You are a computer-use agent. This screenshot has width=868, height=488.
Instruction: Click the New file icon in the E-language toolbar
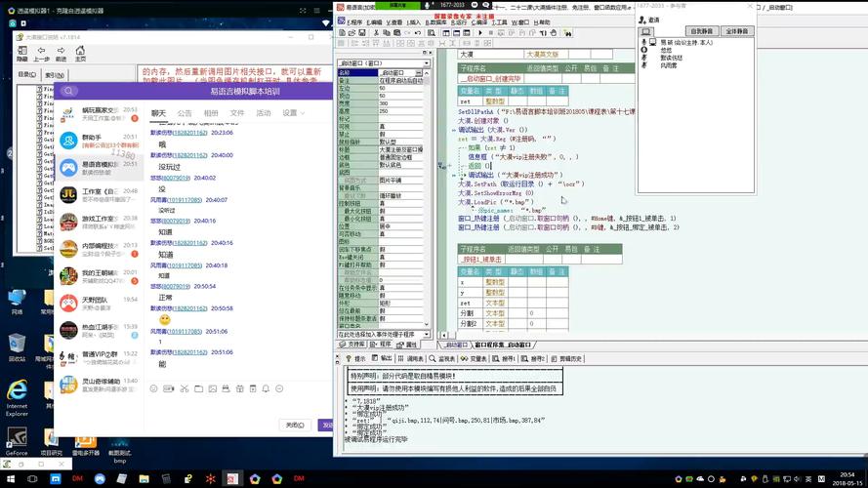342,32
